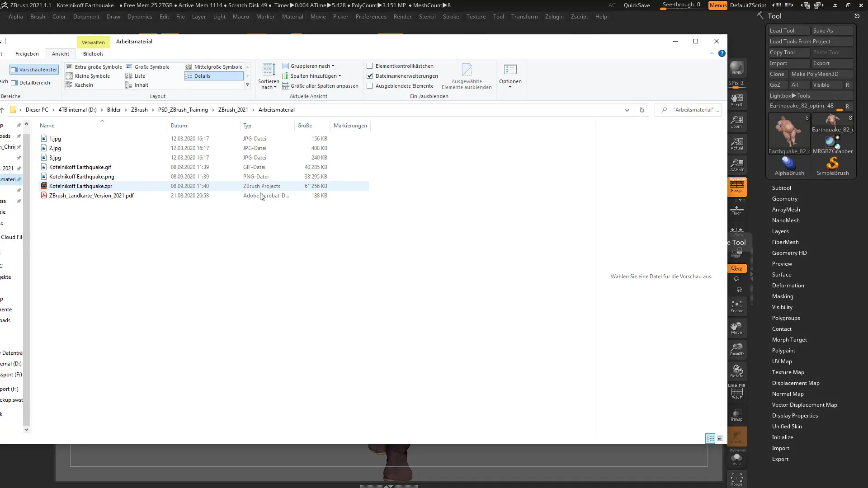Click the BPR render icon
Image resolution: width=868 pixels, height=488 pixels.
(736, 68)
